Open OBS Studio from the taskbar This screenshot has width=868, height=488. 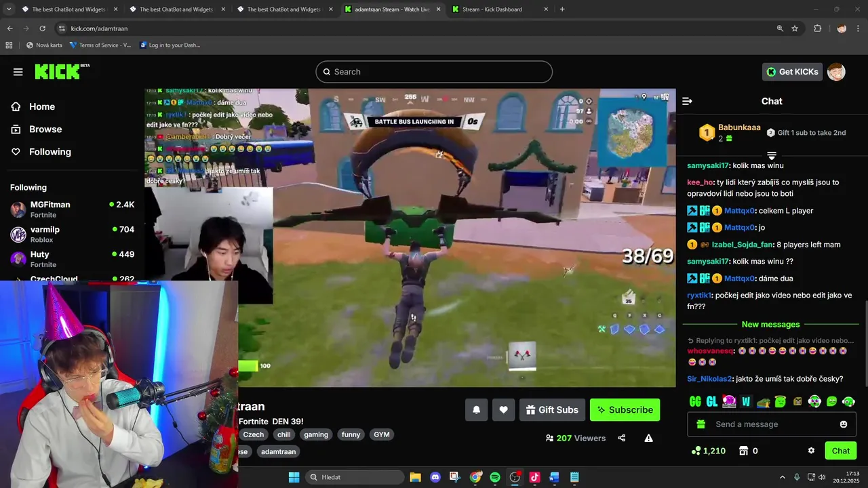pyautogui.click(x=515, y=477)
